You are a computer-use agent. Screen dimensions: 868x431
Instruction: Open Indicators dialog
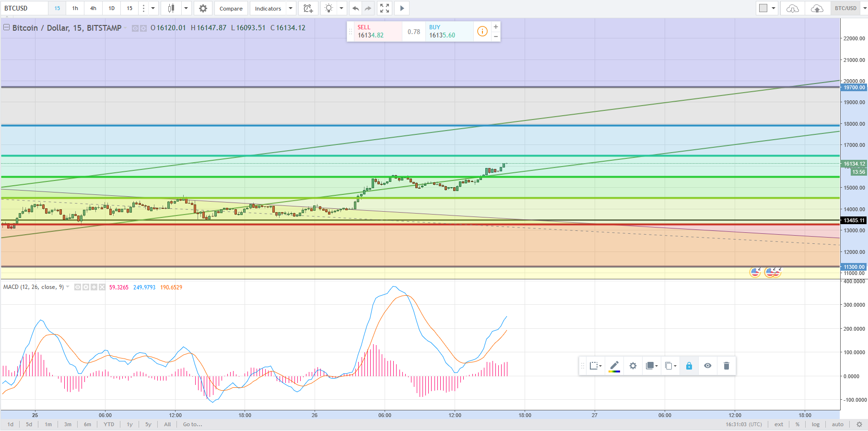click(268, 8)
